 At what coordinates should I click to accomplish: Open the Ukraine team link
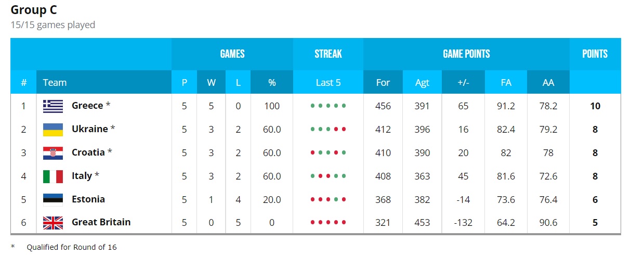(90, 129)
